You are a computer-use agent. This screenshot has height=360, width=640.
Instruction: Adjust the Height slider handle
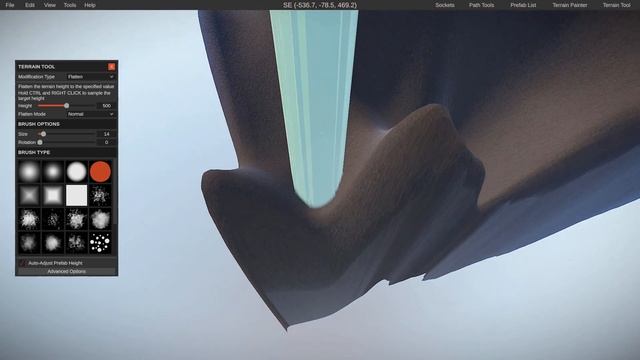(67, 106)
